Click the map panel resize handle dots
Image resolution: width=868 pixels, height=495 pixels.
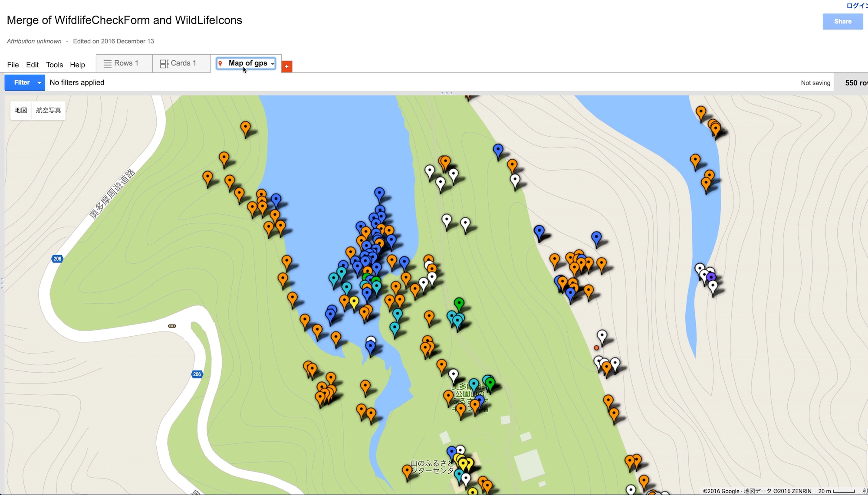coord(447,93)
